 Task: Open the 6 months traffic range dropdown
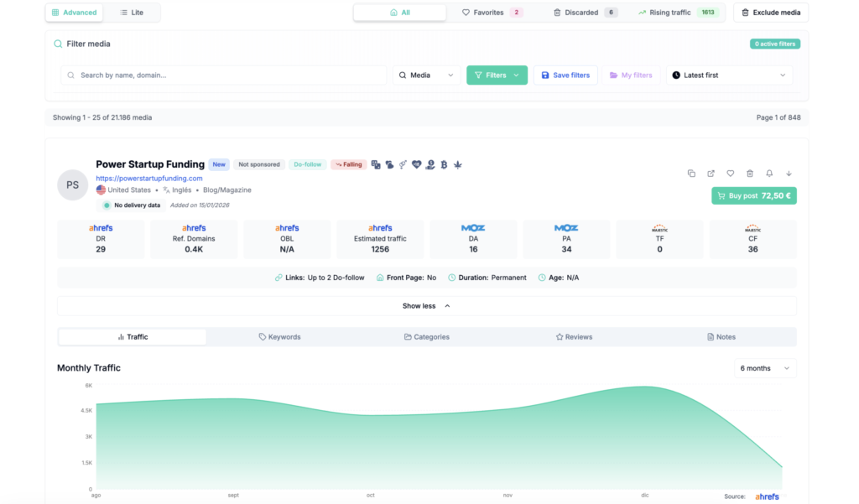pyautogui.click(x=764, y=368)
